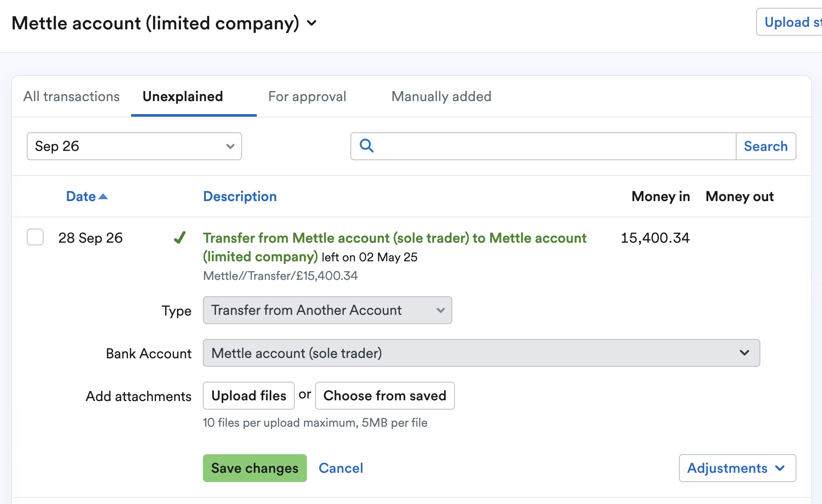Click the green checkmark next to the transfer
The height and width of the screenshot is (504, 822).
click(x=180, y=238)
